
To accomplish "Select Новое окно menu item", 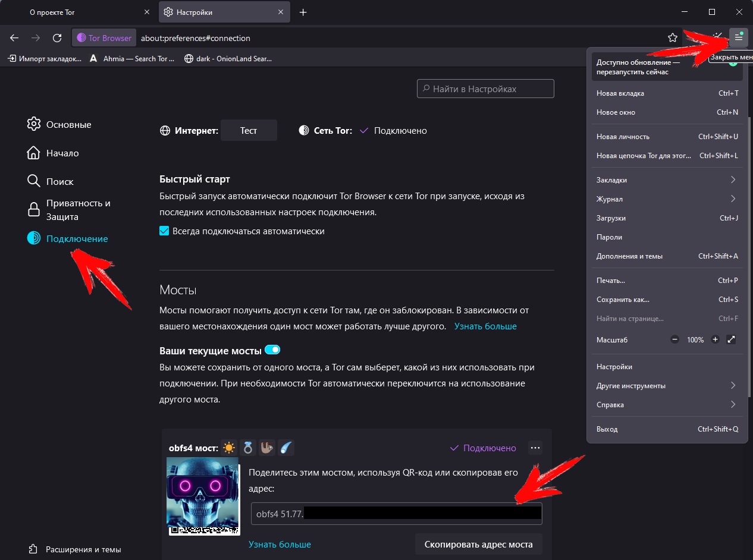I will [667, 112].
